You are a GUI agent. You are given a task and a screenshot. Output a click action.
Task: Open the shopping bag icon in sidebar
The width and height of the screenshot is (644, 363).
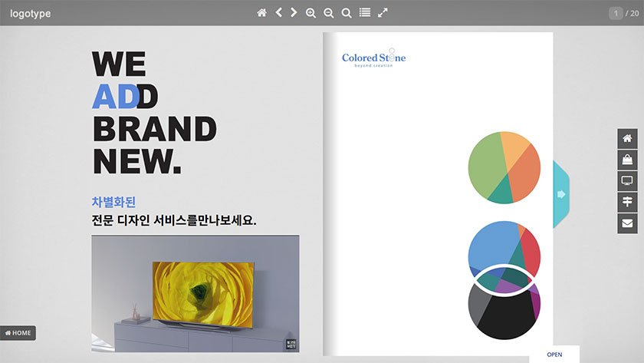[627, 160]
